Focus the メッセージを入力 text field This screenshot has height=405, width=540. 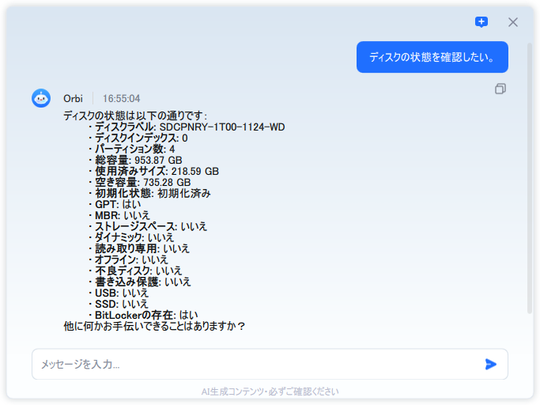coord(270,364)
